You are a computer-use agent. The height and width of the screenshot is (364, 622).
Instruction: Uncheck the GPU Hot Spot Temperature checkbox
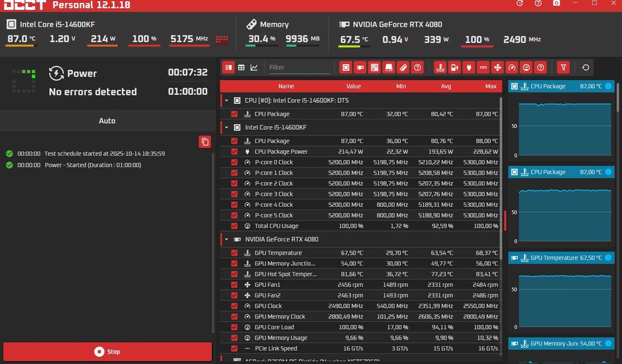coord(234,274)
